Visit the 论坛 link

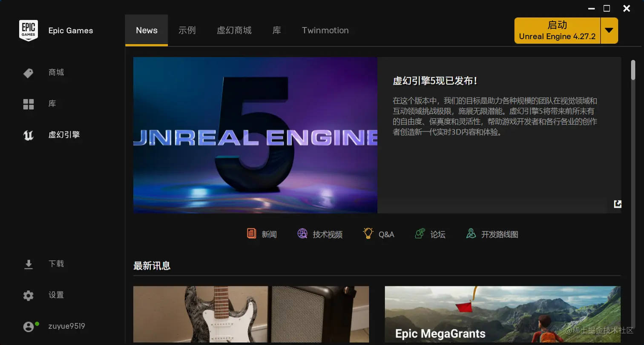pyautogui.click(x=438, y=234)
